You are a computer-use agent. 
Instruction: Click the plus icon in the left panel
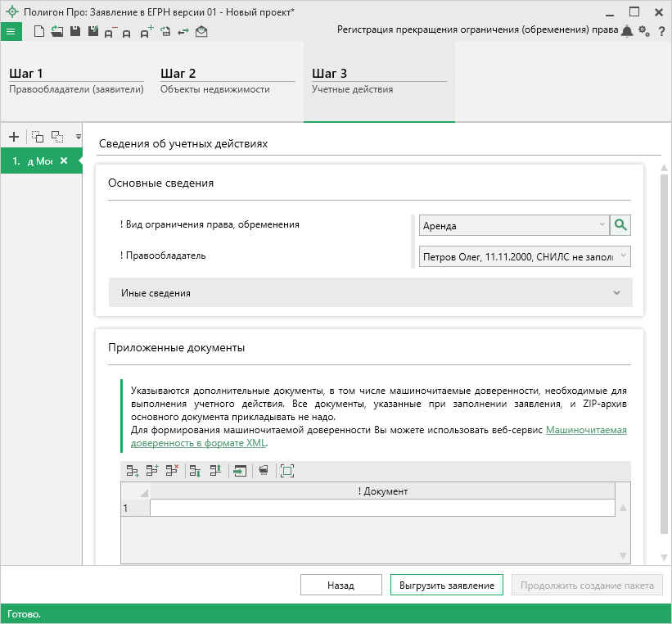coord(13,137)
